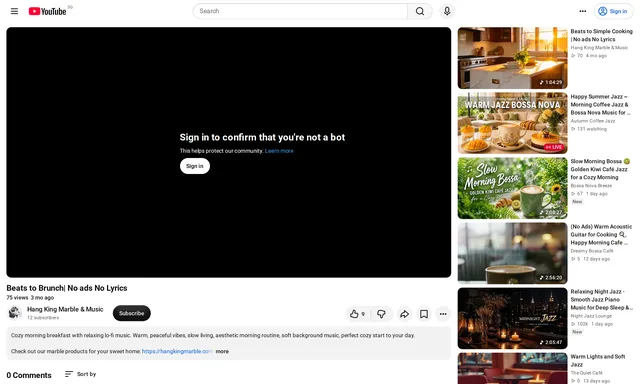Open The Quiet Café channel

coord(587,373)
